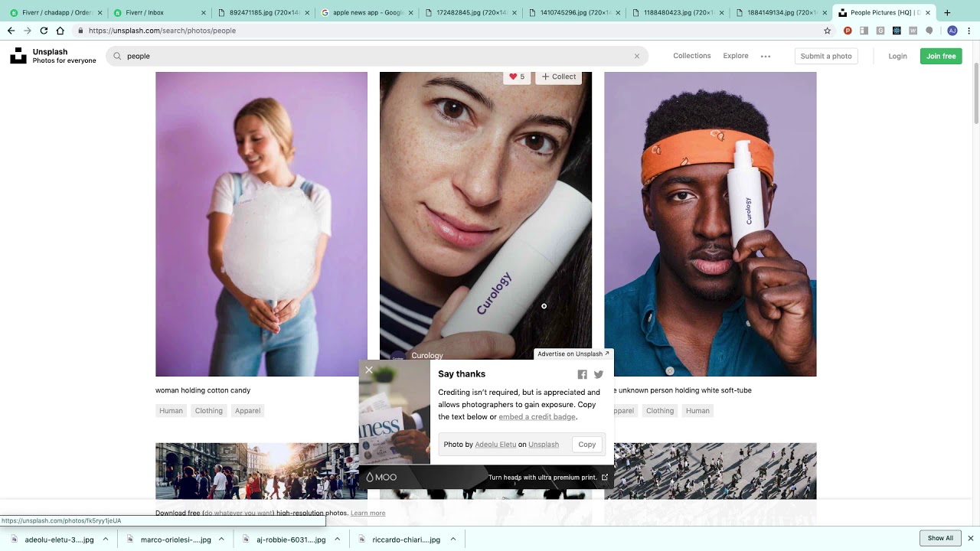Expand options for adeolu-eletu download

tap(106, 539)
